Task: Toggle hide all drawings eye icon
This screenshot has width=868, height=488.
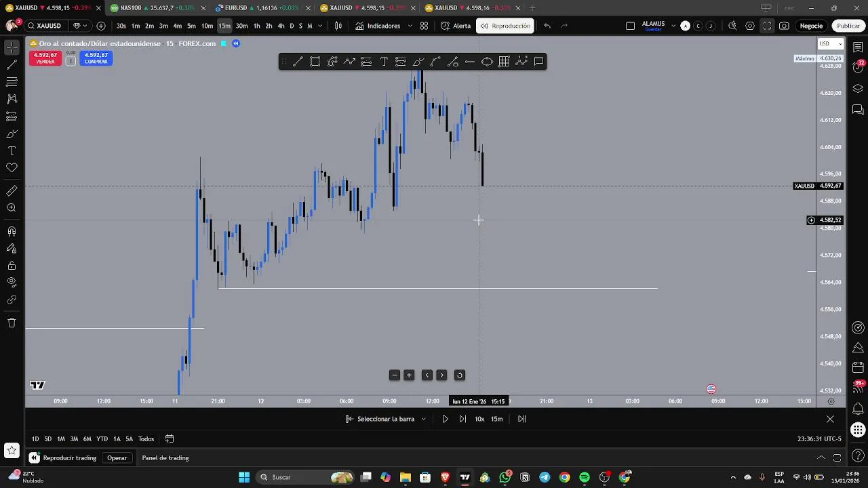Action: 12,282
